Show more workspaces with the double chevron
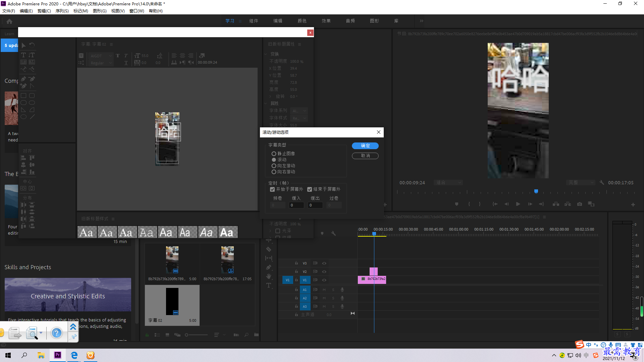The image size is (644, 362). (x=422, y=21)
